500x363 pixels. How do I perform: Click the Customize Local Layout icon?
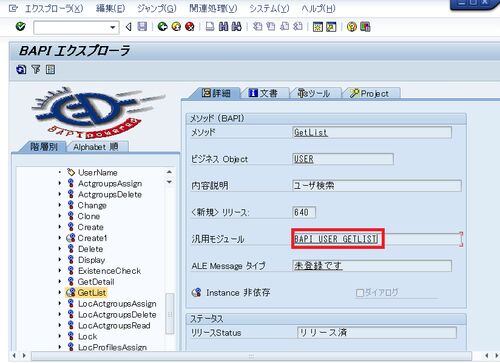[365, 27]
